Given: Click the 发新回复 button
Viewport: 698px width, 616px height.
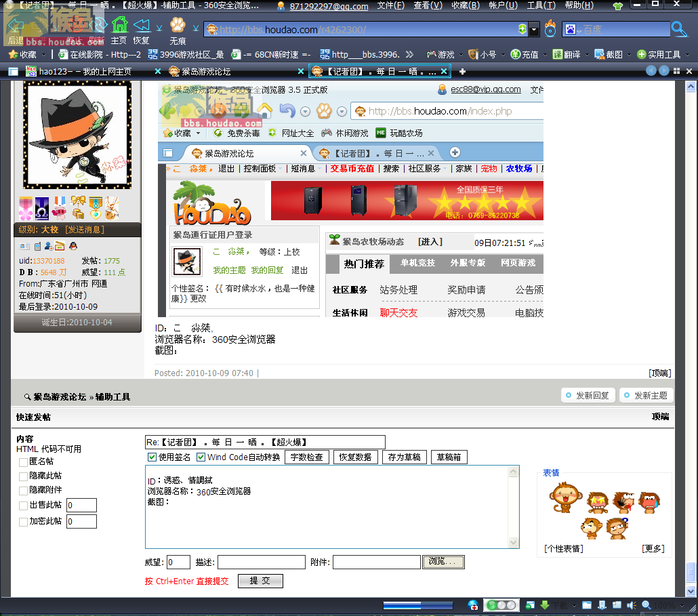Looking at the screenshot, I should [588, 395].
